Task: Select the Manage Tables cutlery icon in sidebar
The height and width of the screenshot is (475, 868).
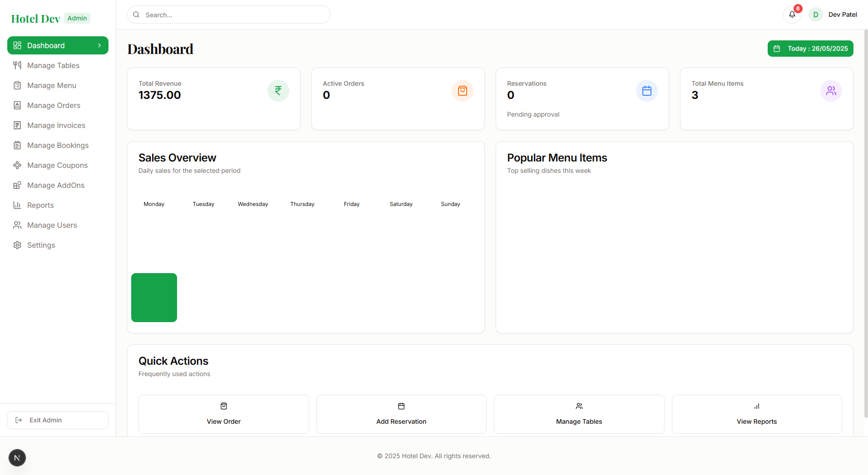Action: [17, 65]
